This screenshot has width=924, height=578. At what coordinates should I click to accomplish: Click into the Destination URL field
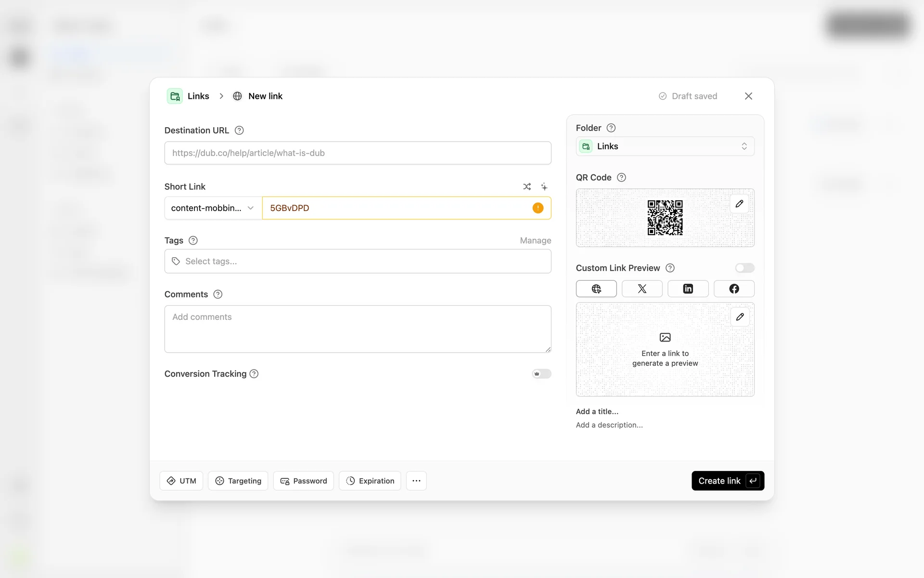click(x=358, y=153)
